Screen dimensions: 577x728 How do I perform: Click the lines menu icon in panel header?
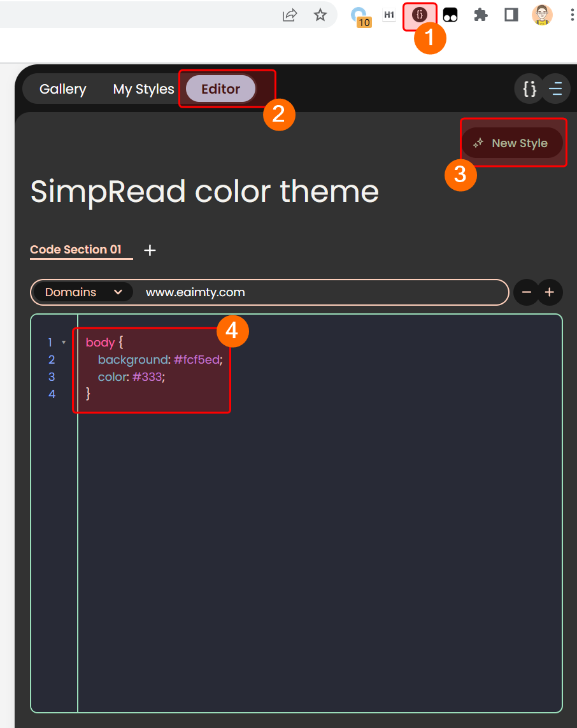556,89
